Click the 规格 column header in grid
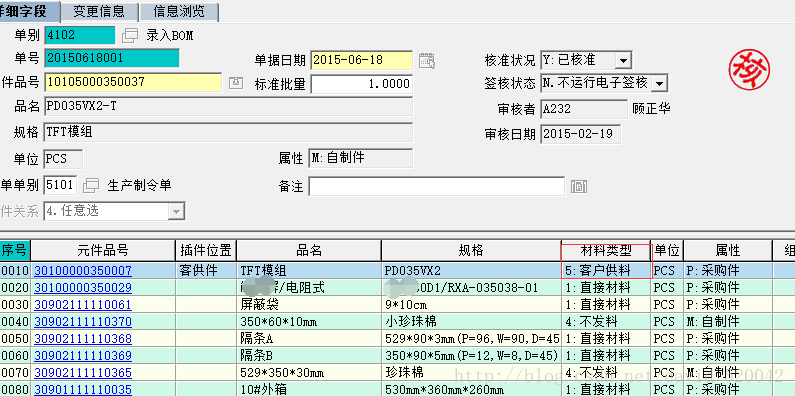This screenshot has width=795, height=396. click(x=471, y=250)
